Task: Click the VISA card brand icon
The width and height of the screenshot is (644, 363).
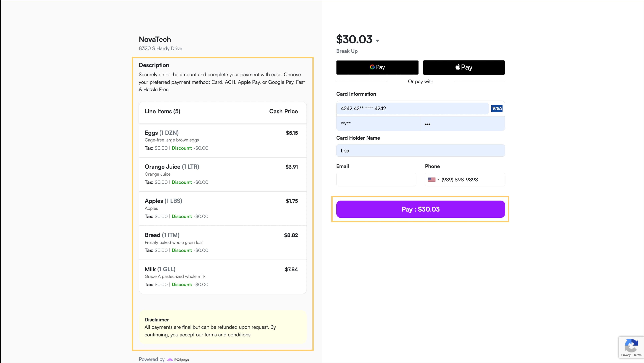Action: pyautogui.click(x=496, y=108)
